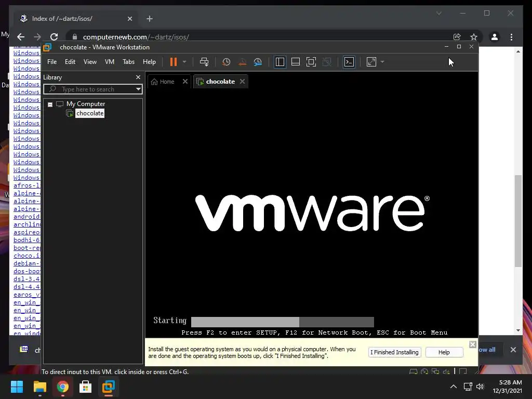Open the Windows Start menu
Image resolution: width=532 pixels, height=399 pixels.
17,387
